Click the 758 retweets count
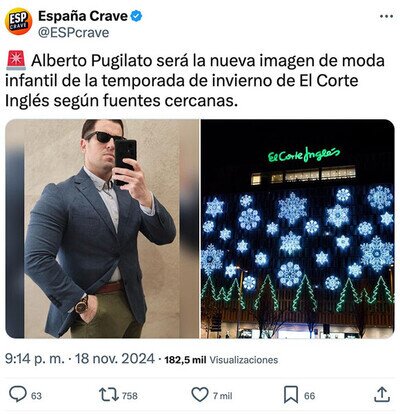This screenshot has width=400, height=414. coord(130,396)
